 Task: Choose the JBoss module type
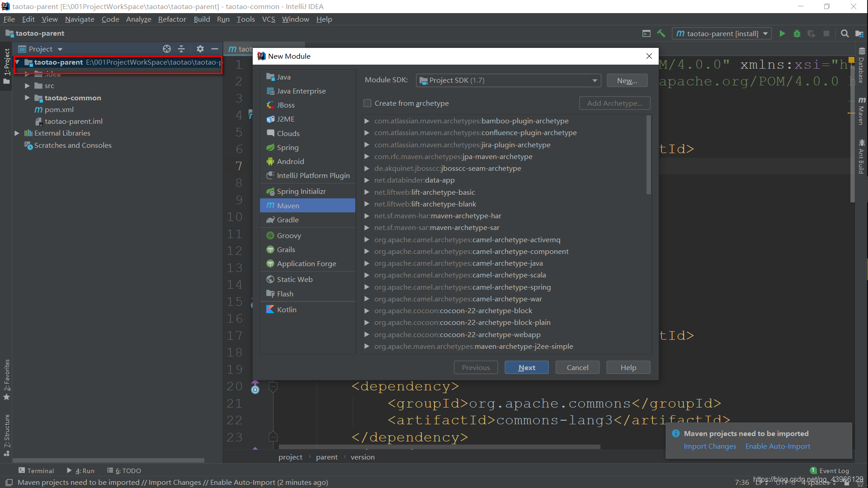[308, 105]
